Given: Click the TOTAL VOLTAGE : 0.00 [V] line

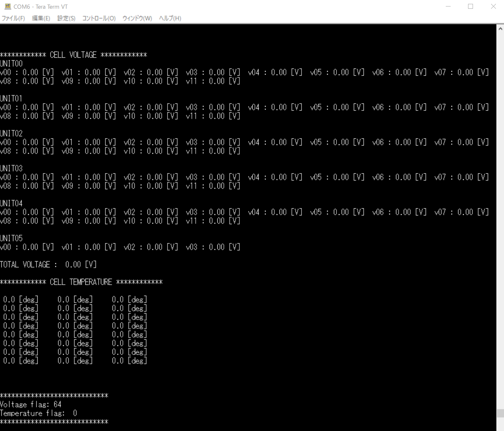Looking at the screenshot, I should point(48,264).
